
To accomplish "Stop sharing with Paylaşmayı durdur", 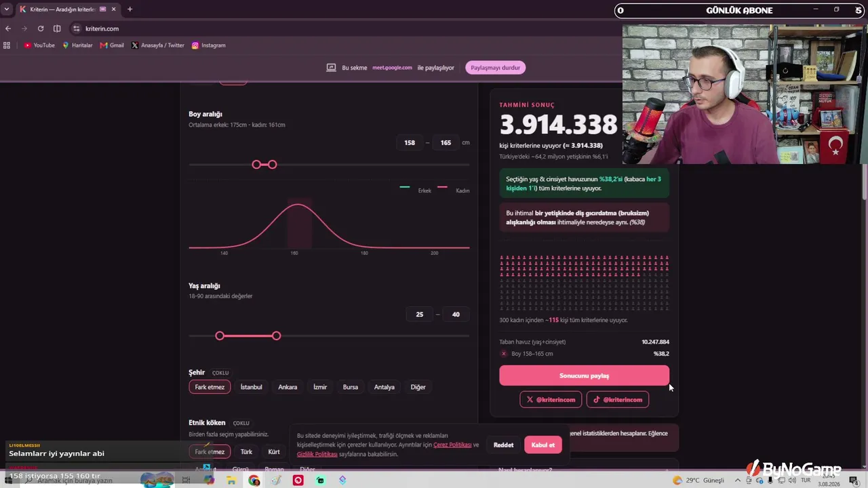I will coord(496,68).
